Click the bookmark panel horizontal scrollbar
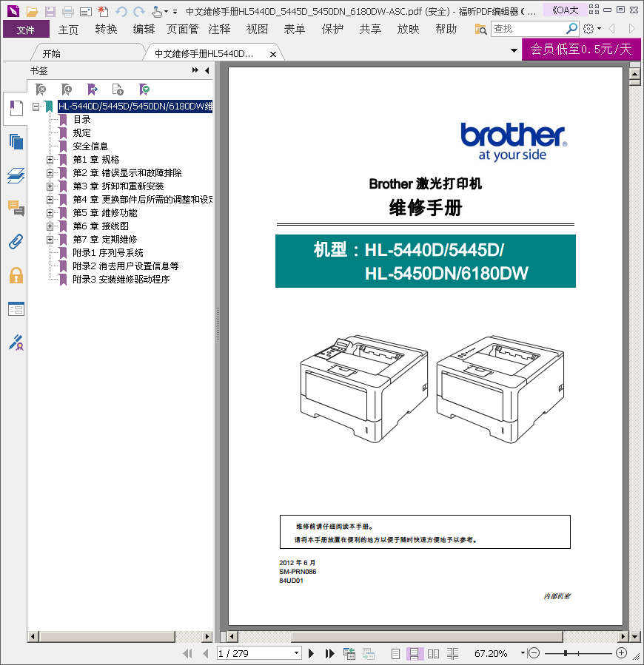The image size is (644, 665). coord(107,637)
